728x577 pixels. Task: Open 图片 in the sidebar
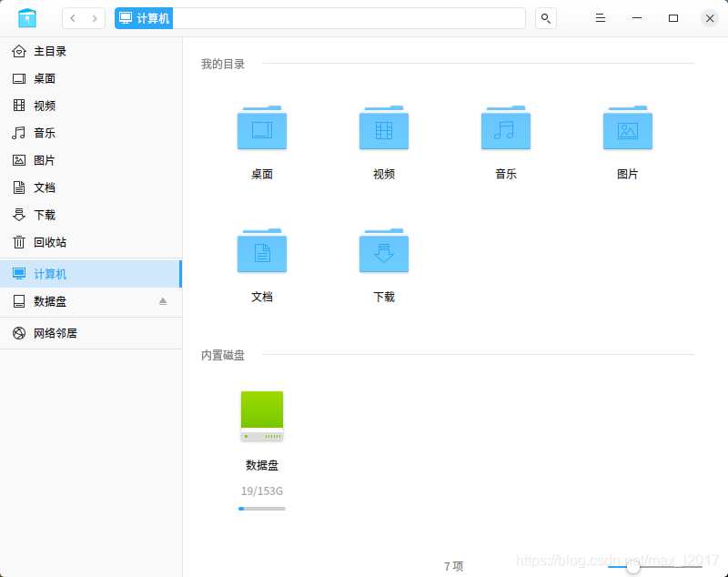[91, 160]
